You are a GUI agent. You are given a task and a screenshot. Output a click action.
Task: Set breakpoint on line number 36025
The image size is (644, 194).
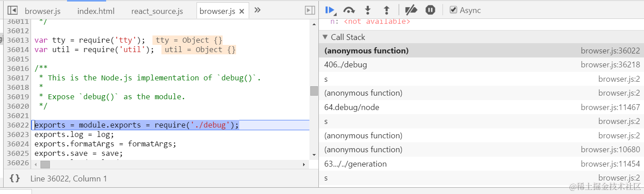point(18,153)
